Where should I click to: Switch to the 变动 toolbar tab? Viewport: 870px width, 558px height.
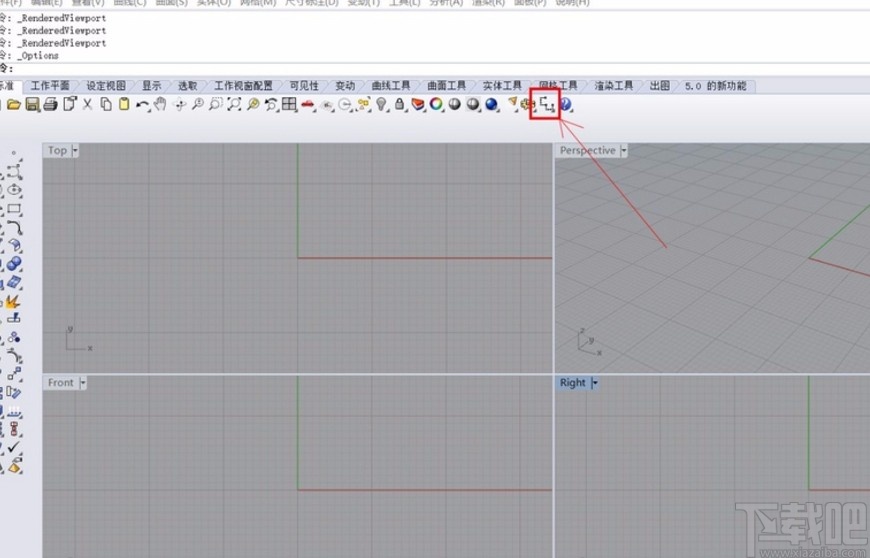coord(345,85)
